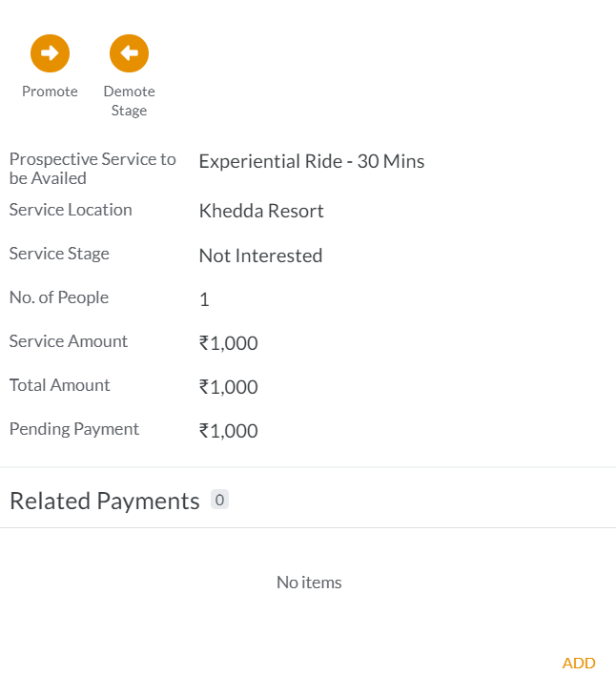
Task: Click the Pending Payment ₹1,000 value
Action: coord(229,431)
